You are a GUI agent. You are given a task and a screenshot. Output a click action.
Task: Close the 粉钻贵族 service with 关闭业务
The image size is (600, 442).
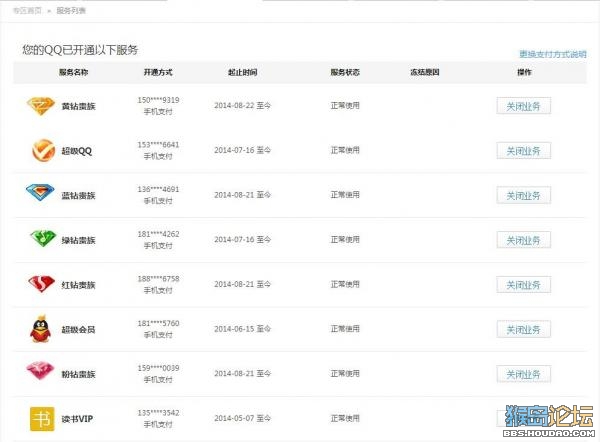(x=523, y=374)
